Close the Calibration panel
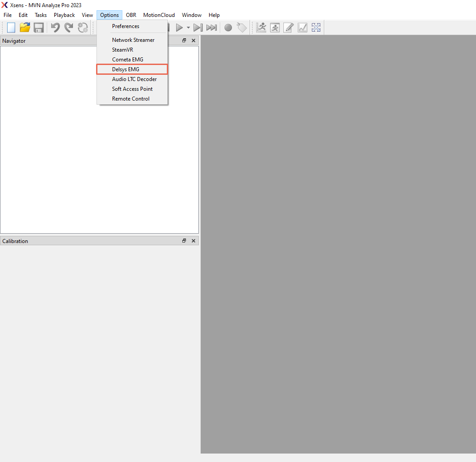Viewport: 476px width, 462px height. [x=194, y=240]
